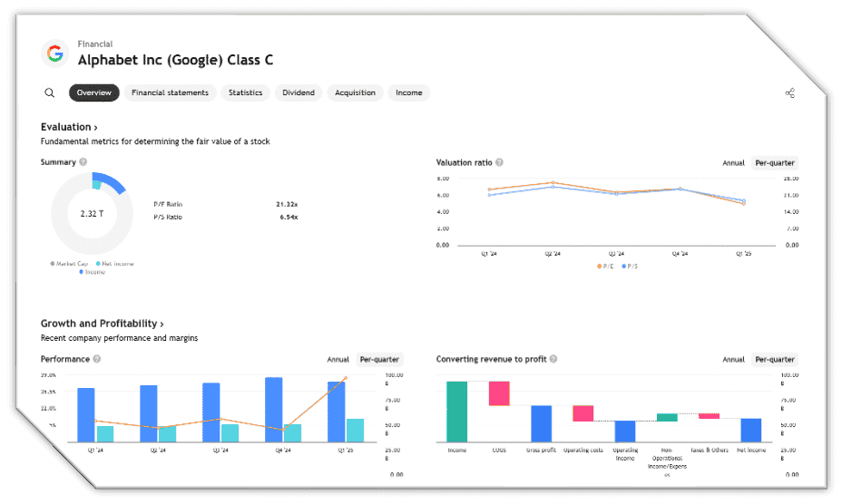Click the P/S Ratio value 6.54x

click(289, 218)
